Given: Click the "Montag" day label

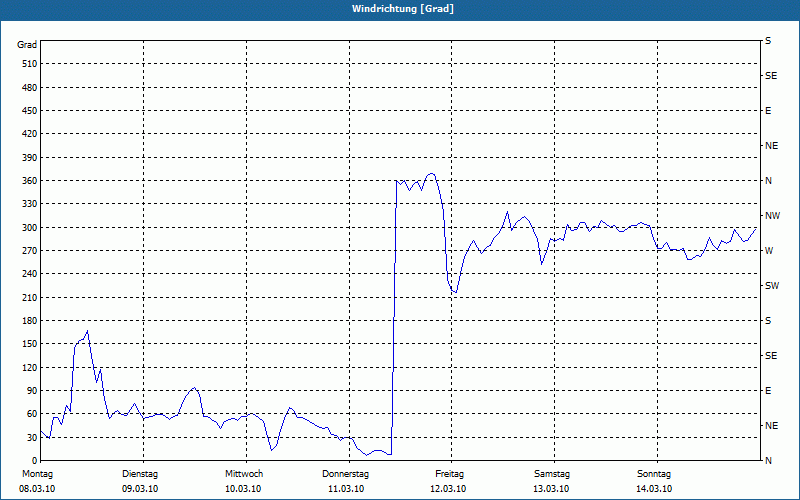Looking at the screenshot, I should click(x=37, y=474).
